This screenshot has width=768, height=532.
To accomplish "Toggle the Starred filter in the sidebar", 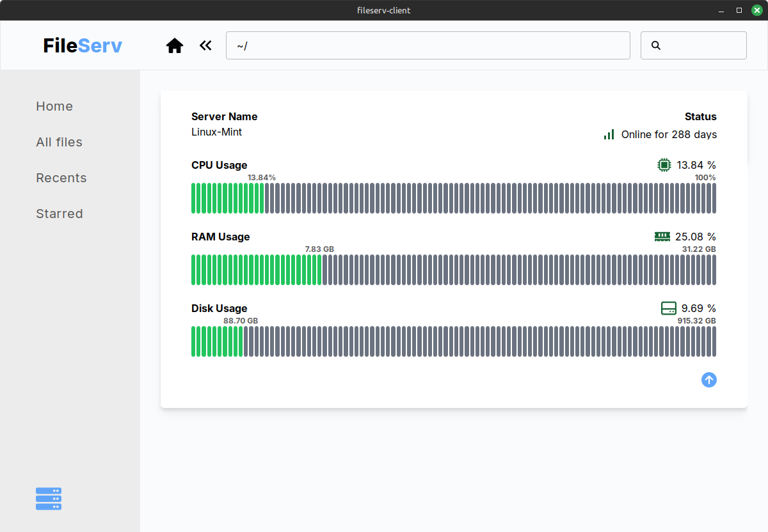I will 59,214.
